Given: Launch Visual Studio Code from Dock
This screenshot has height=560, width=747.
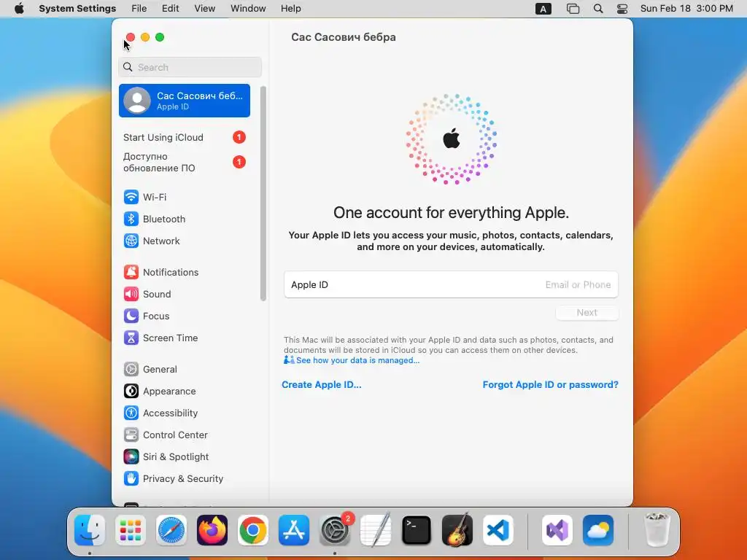Looking at the screenshot, I should tap(498, 530).
